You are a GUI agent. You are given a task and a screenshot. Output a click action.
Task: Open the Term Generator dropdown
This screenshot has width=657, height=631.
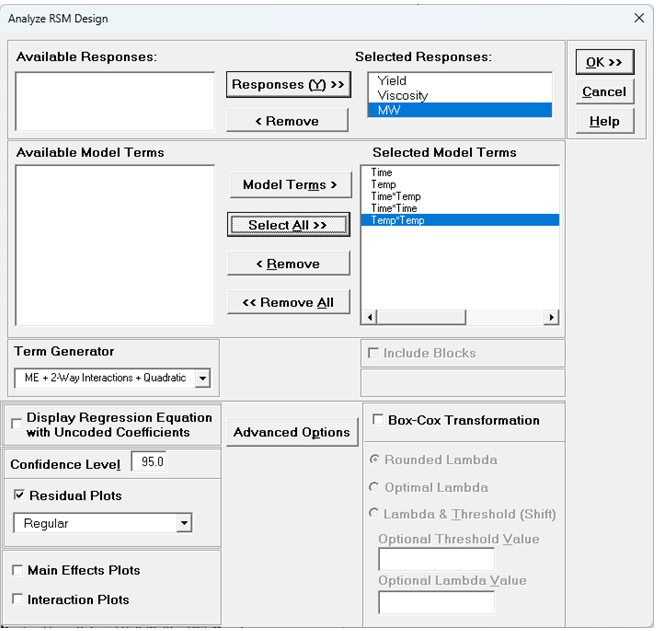point(202,378)
